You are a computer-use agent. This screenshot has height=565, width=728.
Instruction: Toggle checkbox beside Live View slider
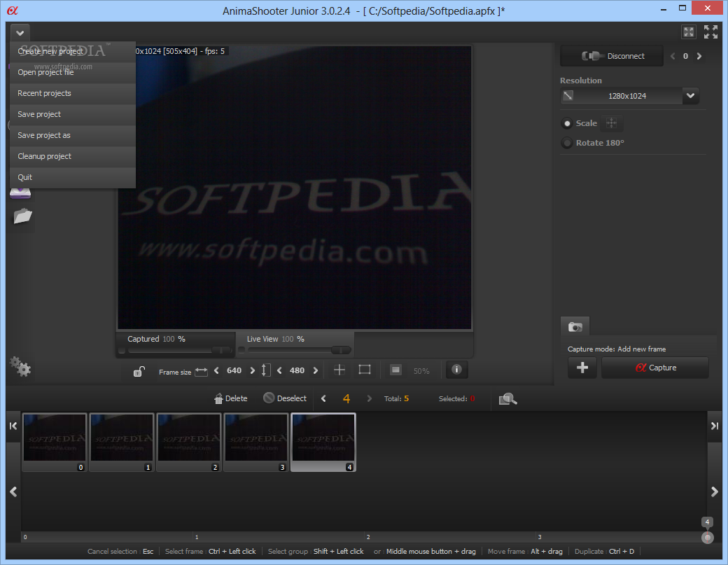241,350
